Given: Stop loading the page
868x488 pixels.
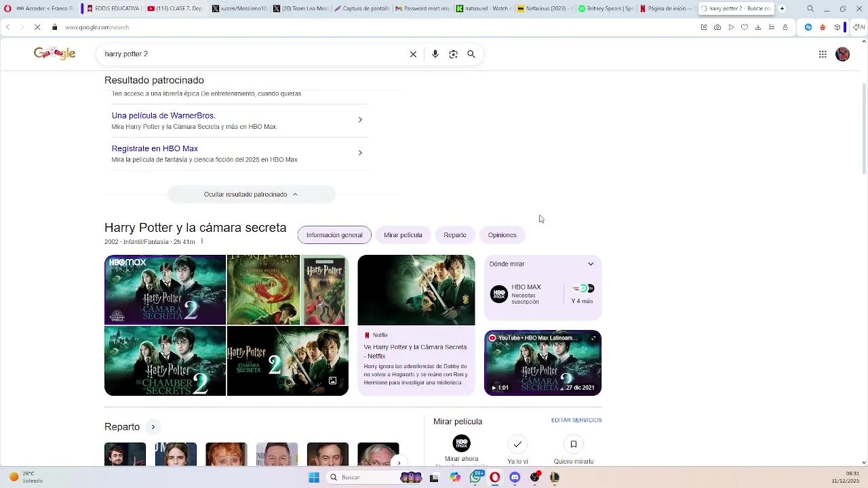Looking at the screenshot, I should (37, 27).
